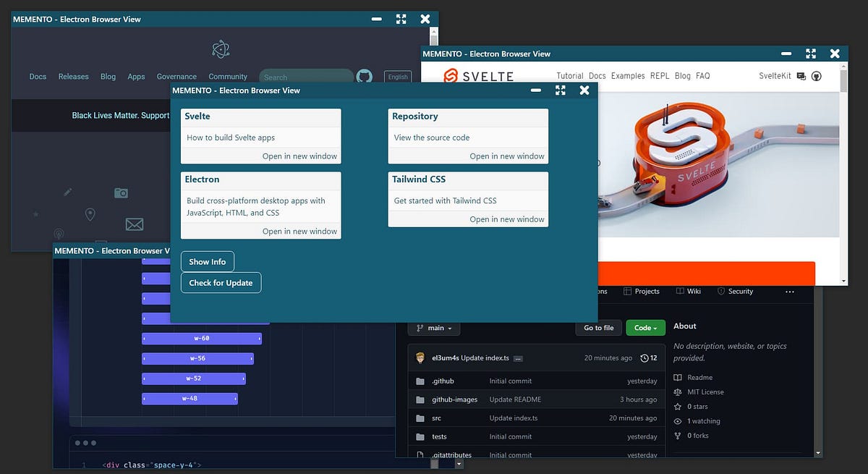This screenshot has height=474, width=868.
Task: Open the main branch selector
Action: point(433,327)
